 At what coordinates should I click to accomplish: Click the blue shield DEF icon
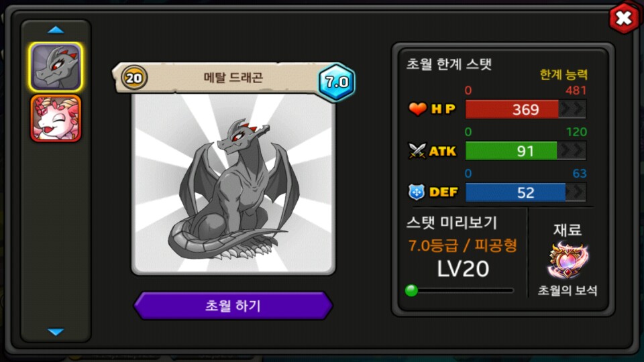[417, 192]
